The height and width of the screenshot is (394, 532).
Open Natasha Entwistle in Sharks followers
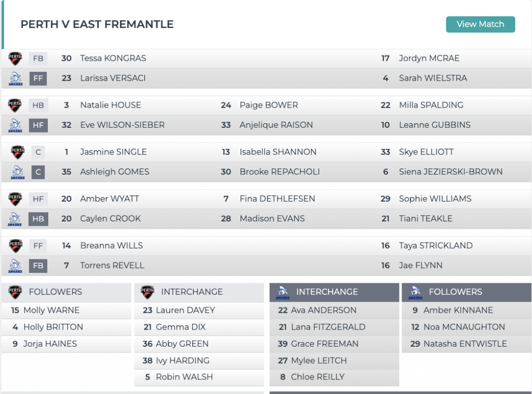(465, 344)
